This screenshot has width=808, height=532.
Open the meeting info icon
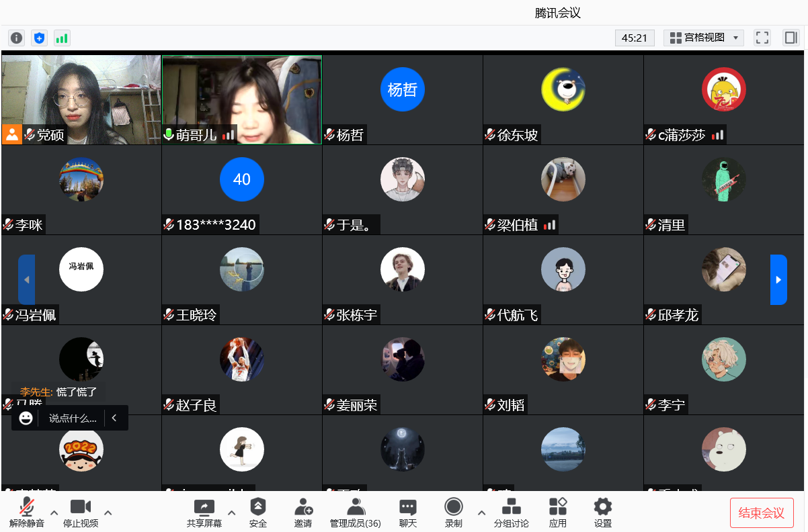point(17,38)
